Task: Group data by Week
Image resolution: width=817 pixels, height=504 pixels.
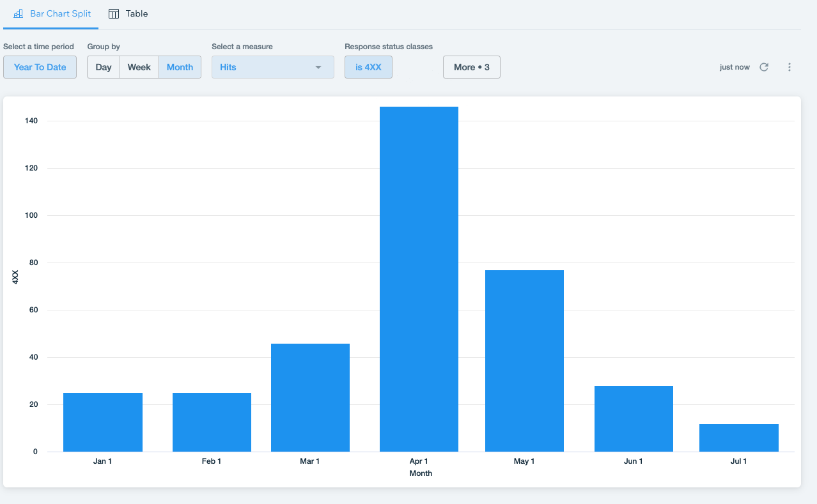Action: (x=139, y=67)
